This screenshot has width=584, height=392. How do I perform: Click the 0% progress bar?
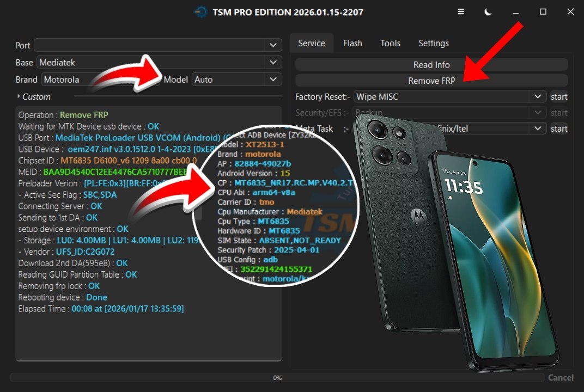[x=277, y=377]
